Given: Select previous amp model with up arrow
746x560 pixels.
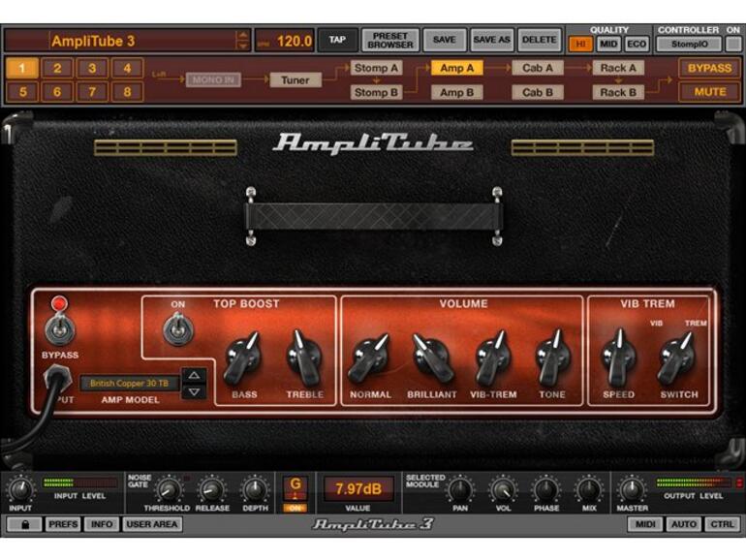Looking at the screenshot, I should [194, 375].
